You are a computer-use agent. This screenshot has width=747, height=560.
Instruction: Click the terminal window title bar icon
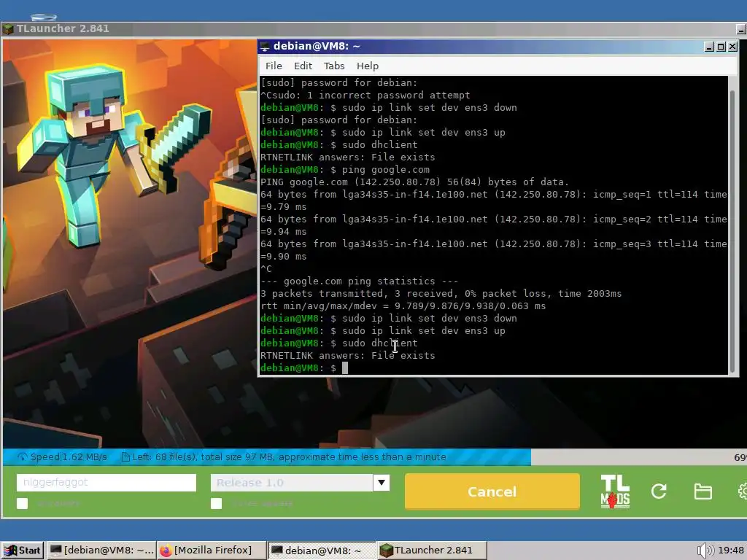265,47
